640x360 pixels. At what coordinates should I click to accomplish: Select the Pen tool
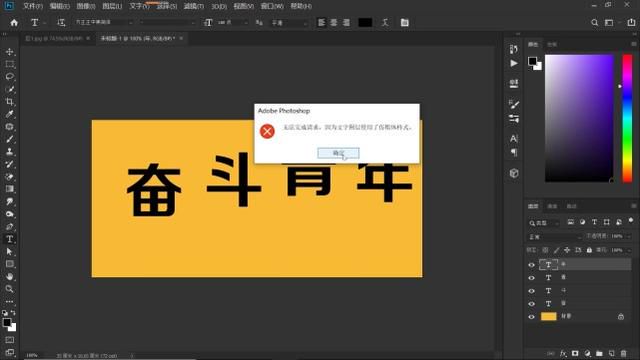[x=10, y=227]
